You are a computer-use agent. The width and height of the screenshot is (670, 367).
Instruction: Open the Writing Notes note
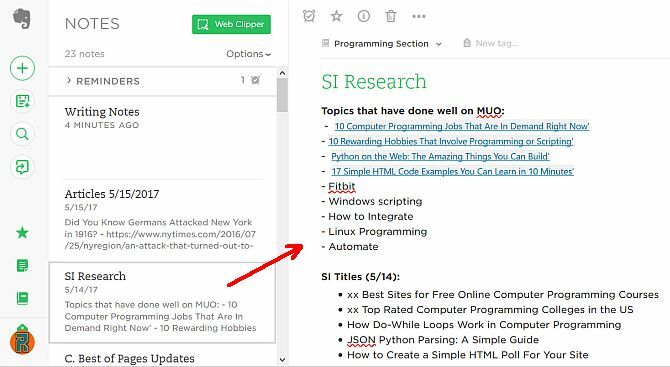click(162, 138)
